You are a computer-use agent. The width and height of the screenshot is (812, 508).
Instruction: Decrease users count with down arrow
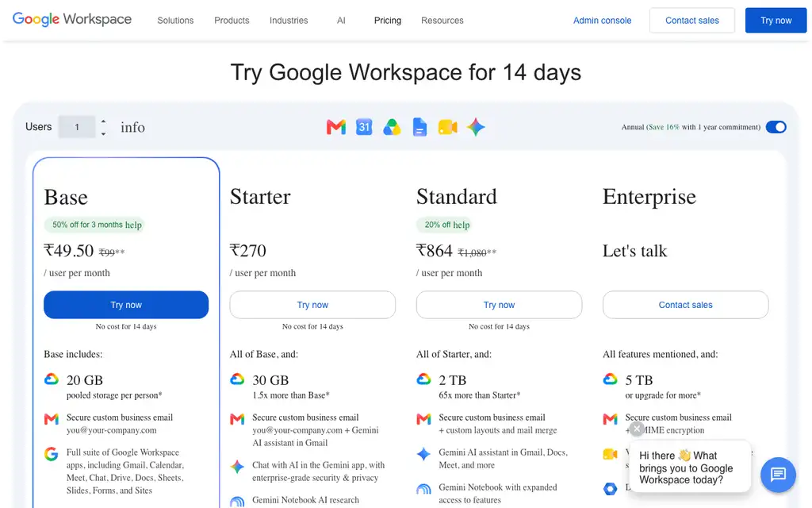pyautogui.click(x=104, y=133)
